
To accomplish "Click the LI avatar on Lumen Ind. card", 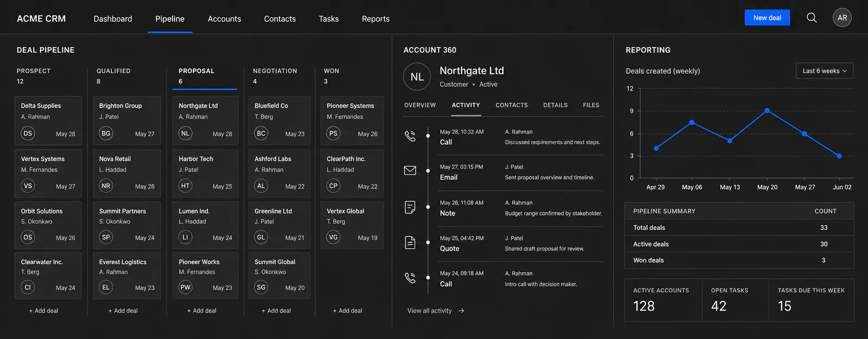I will tap(186, 237).
